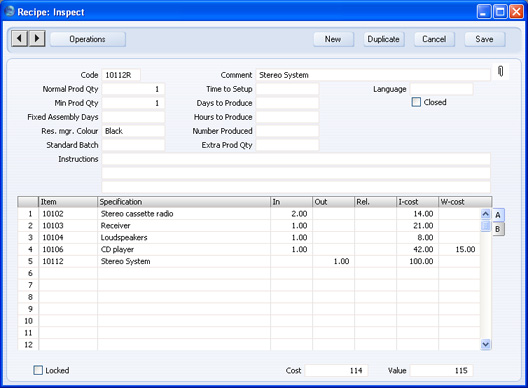Image resolution: width=528 pixels, height=388 pixels.
Task: Select item cell 10104
Action: (x=68, y=237)
